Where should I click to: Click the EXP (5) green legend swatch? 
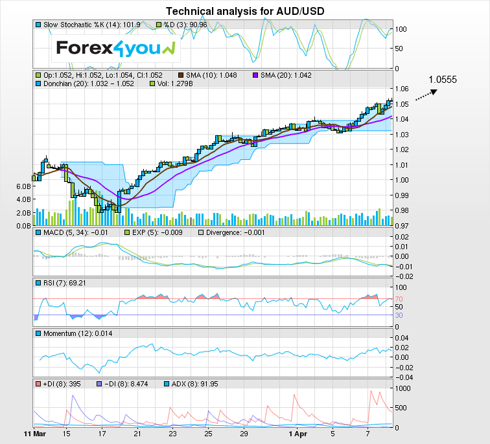tap(127, 232)
